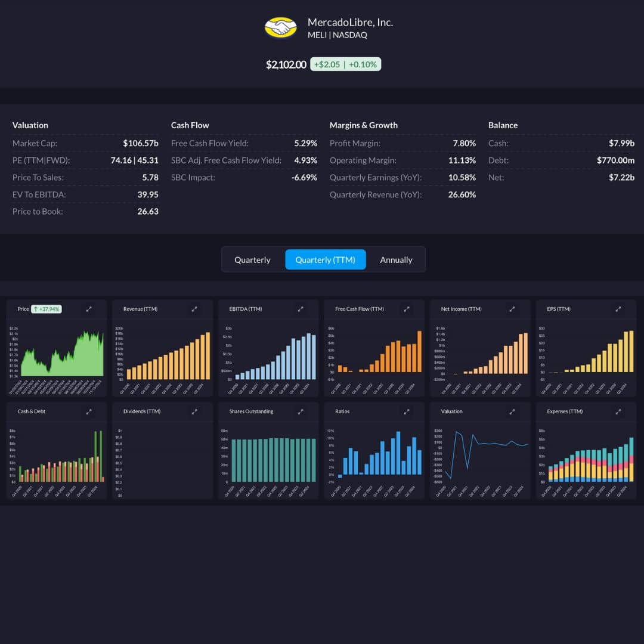
Task: Click the PE value 74.16 | 45.31
Action: point(134,160)
